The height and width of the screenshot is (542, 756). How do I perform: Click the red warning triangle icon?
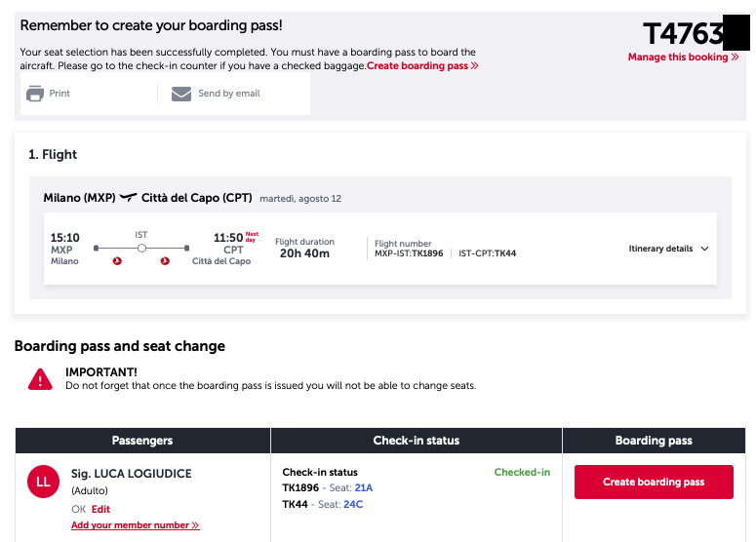[40, 379]
